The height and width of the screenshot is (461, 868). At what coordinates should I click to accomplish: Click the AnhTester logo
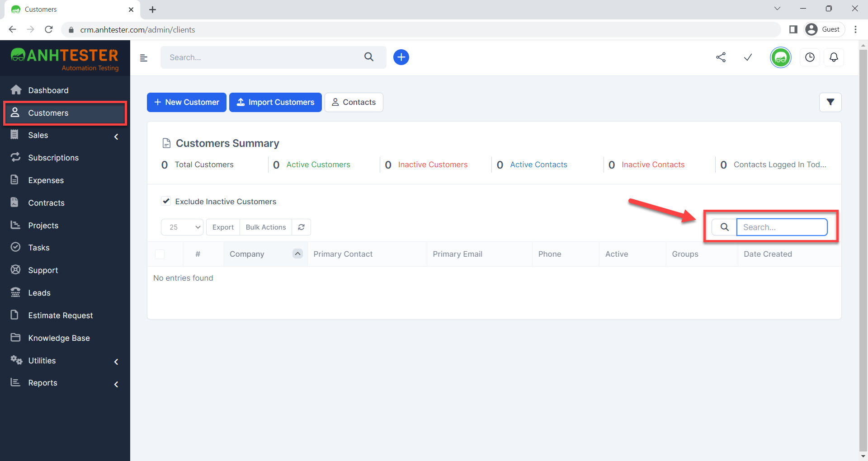tap(65, 59)
